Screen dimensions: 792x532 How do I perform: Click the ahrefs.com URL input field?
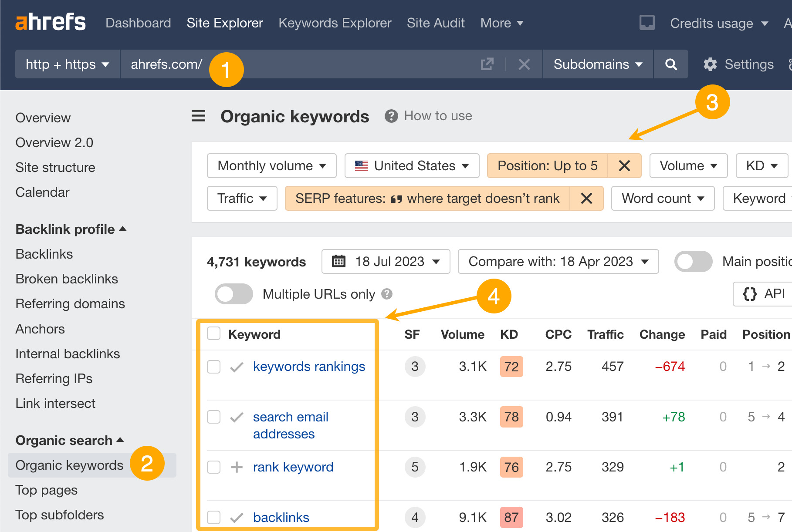pyautogui.click(x=340, y=64)
